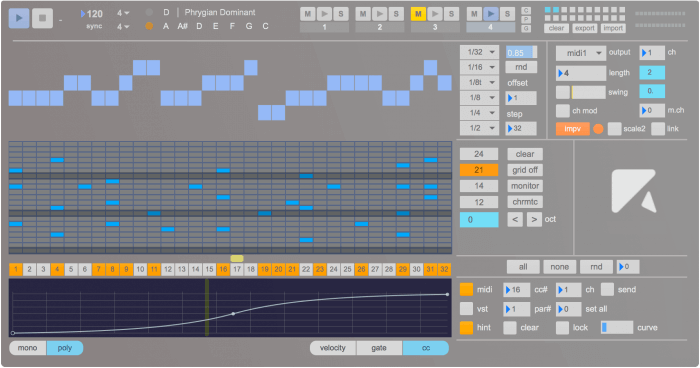Viewport: 700px width, 368px height.
Task: Open the velocity lane tab
Action: [333, 348]
